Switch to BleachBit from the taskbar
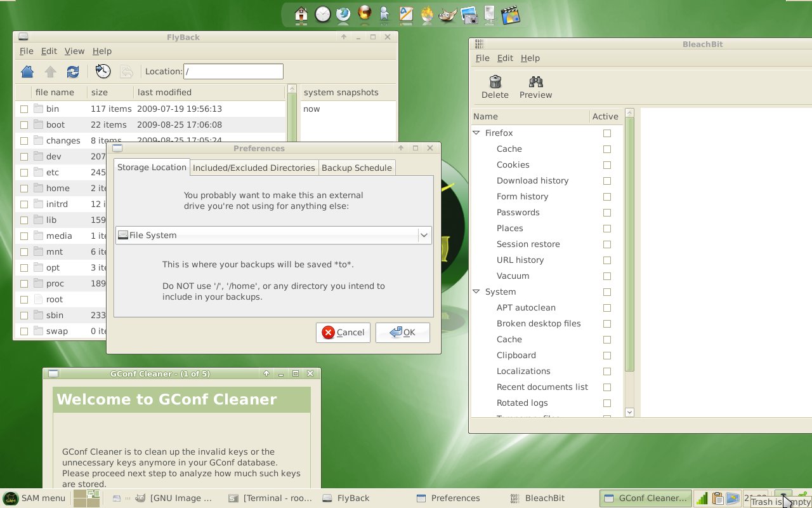 pyautogui.click(x=538, y=498)
